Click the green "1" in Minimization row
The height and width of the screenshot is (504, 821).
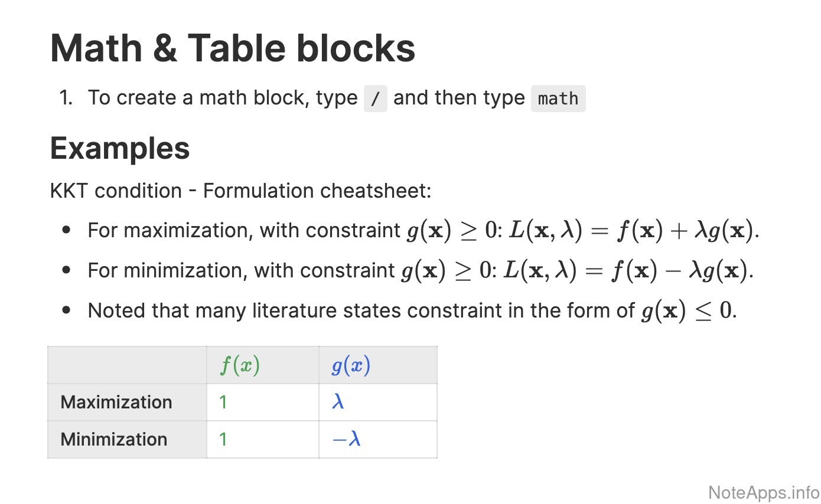coord(223,439)
